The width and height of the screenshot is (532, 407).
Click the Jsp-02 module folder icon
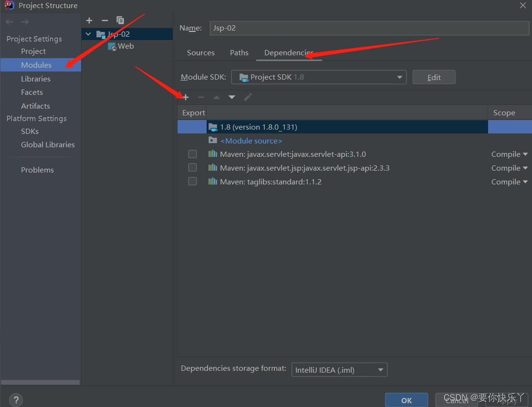point(101,34)
